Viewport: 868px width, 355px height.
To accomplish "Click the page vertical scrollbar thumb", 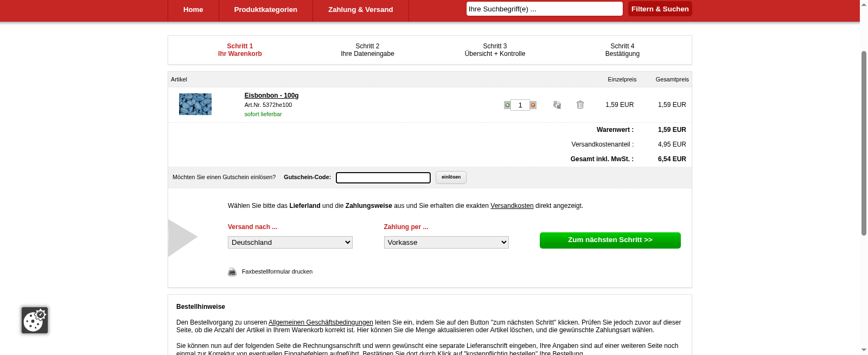I will click(x=864, y=143).
